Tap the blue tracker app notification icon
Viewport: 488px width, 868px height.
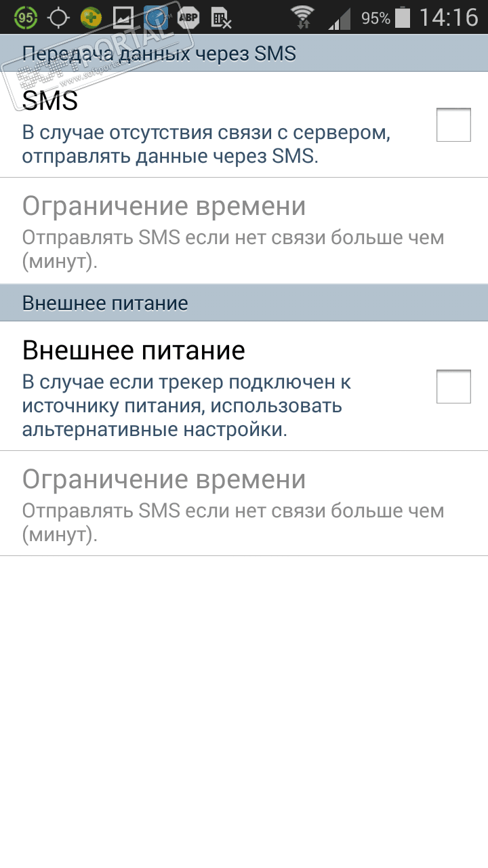(157, 17)
